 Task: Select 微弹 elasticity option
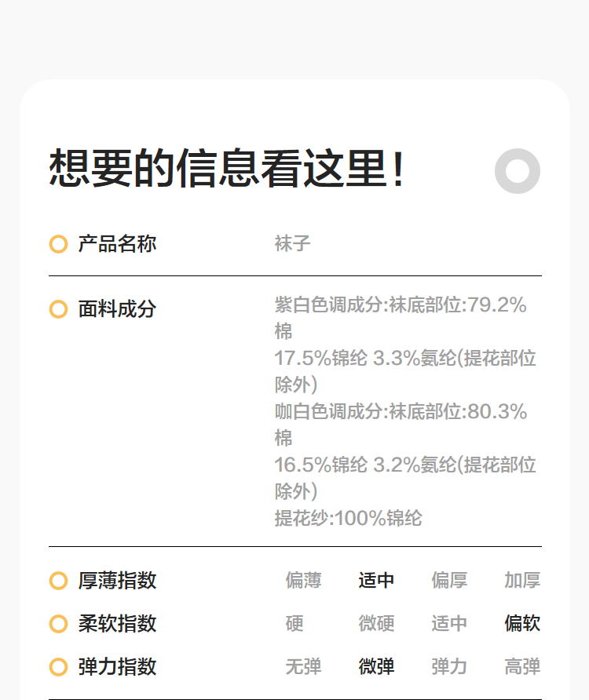376,667
